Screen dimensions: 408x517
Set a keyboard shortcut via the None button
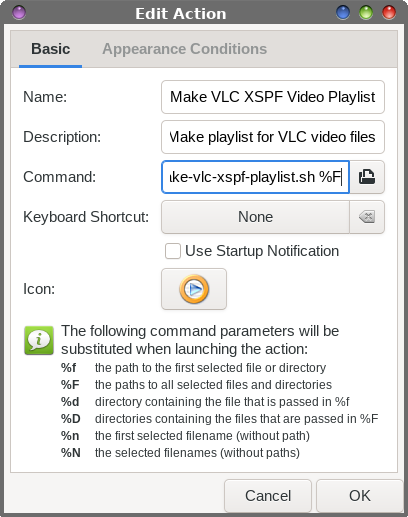tap(255, 217)
